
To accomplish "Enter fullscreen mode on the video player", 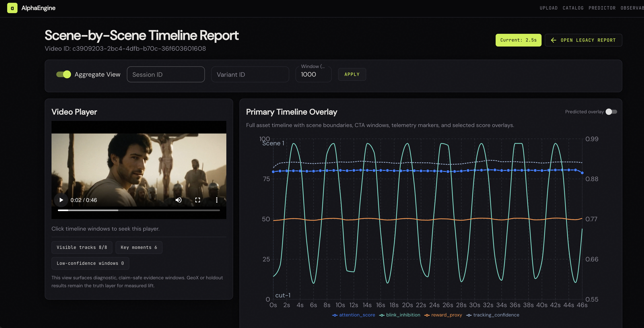I will [x=197, y=200].
